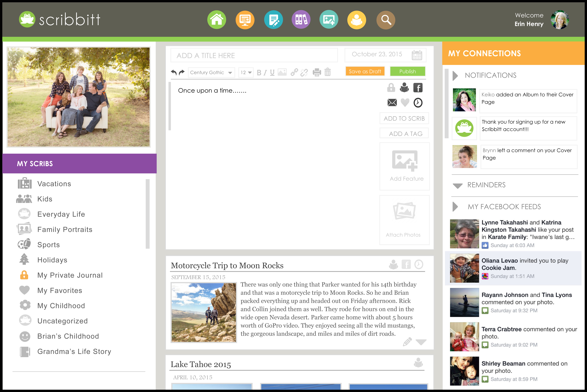Select My Private Journal in My Scribs

tap(70, 275)
